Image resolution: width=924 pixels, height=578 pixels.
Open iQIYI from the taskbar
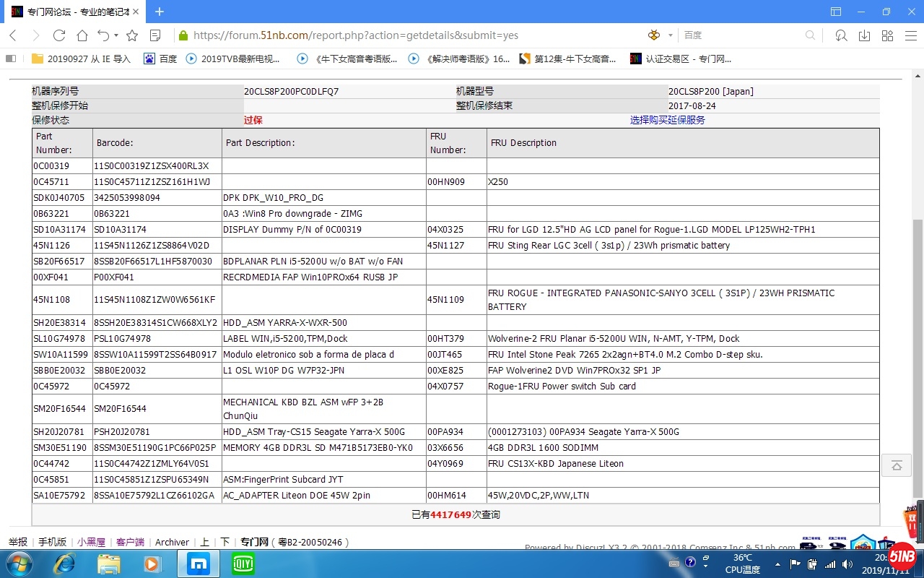(243, 564)
